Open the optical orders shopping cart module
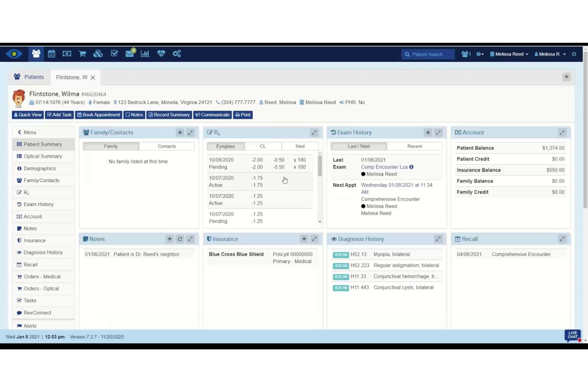 (x=82, y=54)
